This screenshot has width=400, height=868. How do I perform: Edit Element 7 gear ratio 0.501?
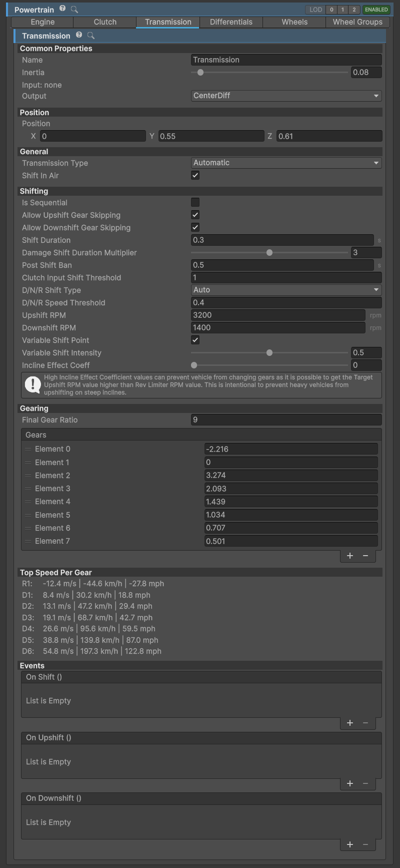[x=291, y=541]
